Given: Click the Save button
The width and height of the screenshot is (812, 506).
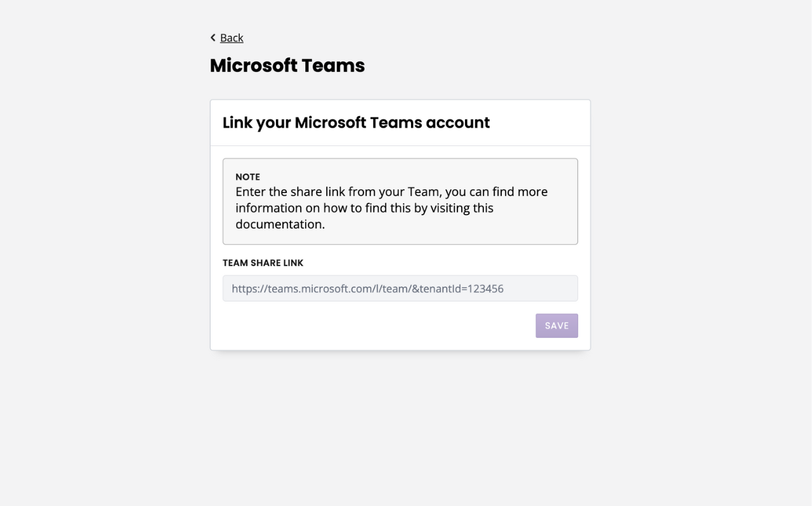Looking at the screenshot, I should (x=556, y=326).
